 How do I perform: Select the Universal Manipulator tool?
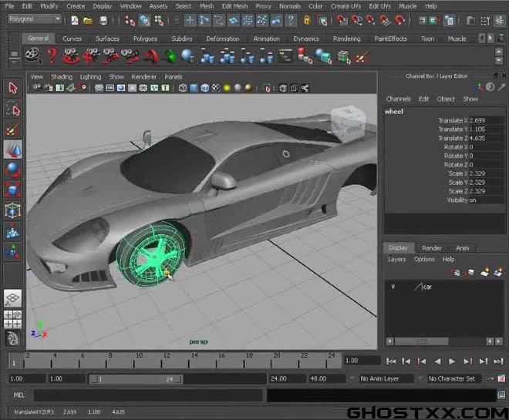12,210
